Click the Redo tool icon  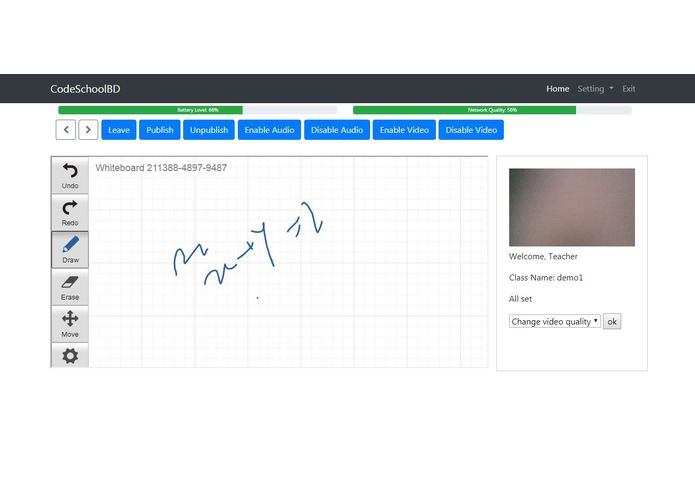pyautogui.click(x=70, y=213)
